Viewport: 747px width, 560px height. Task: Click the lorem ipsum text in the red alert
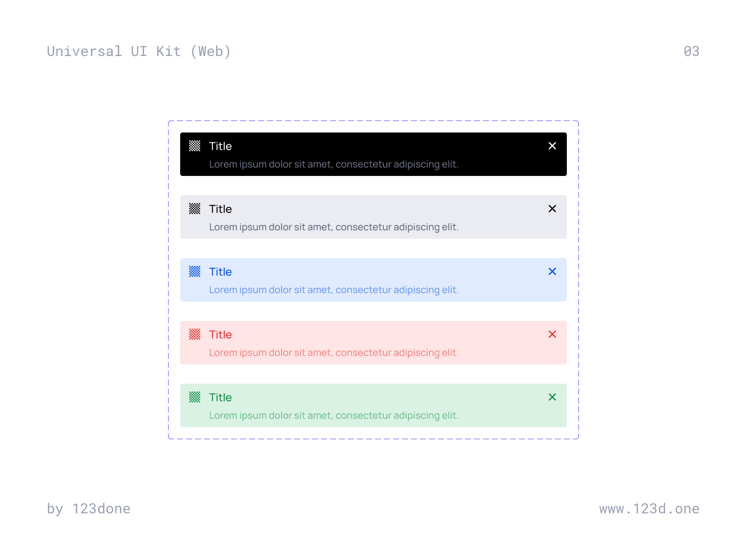[334, 353]
